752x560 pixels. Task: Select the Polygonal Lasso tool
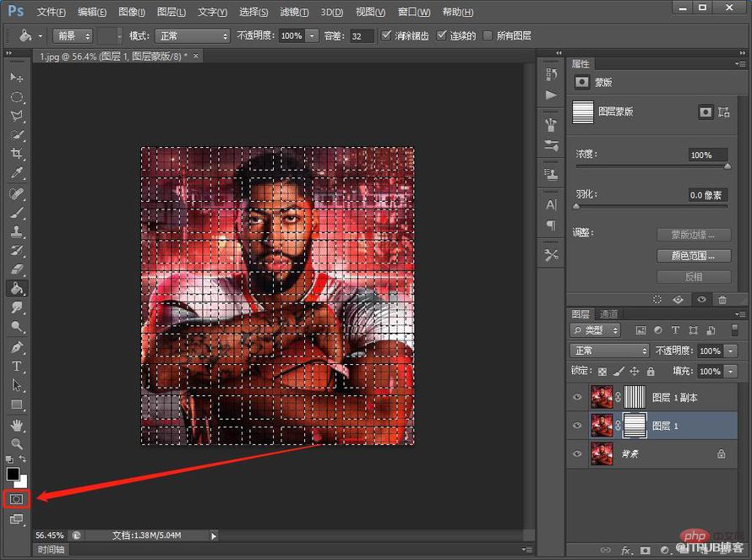tap(17, 116)
